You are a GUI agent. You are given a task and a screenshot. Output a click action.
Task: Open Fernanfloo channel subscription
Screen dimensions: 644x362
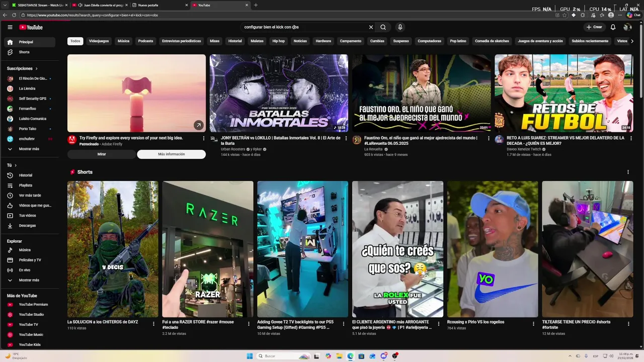coord(31,109)
